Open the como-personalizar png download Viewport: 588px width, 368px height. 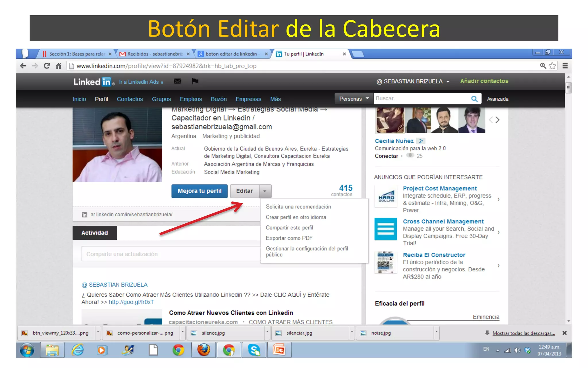(143, 333)
